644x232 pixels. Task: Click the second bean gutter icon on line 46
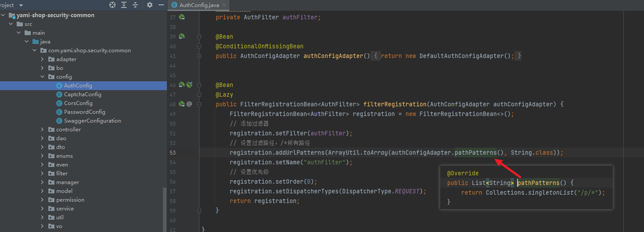pyautogui.click(x=189, y=85)
